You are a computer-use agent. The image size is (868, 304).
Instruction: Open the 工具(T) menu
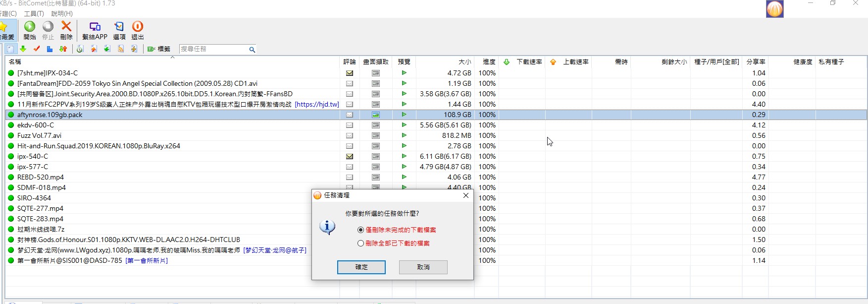[34, 14]
